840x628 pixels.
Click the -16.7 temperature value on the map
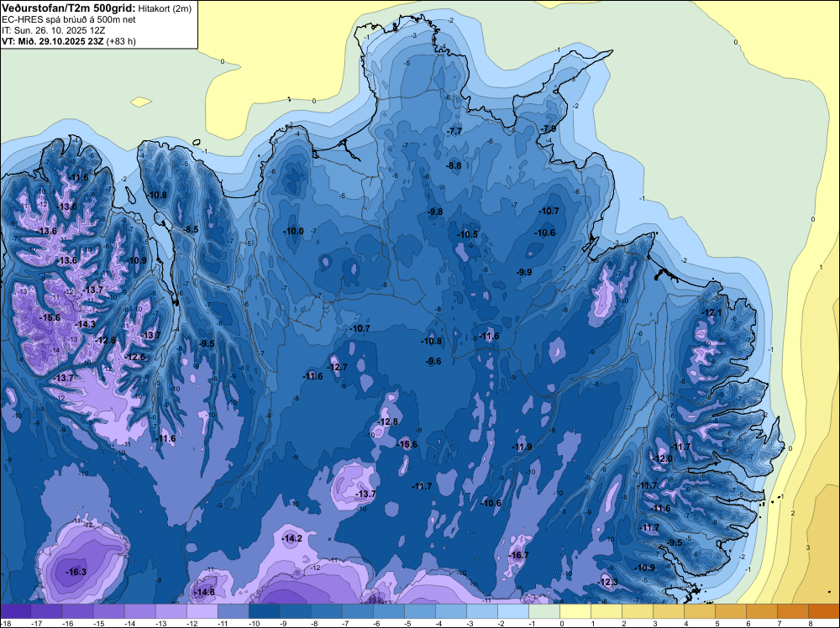(x=518, y=555)
